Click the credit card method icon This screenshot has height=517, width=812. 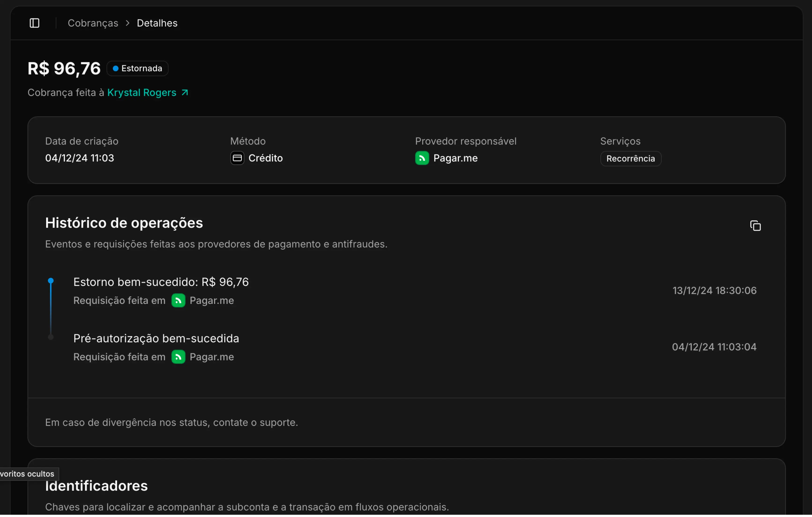click(237, 158)
